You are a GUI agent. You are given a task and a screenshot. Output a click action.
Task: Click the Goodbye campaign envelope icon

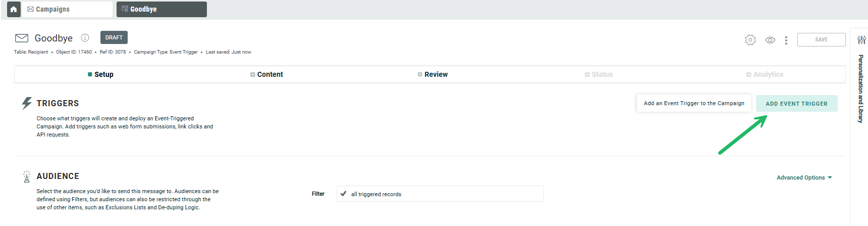[22, 38]
